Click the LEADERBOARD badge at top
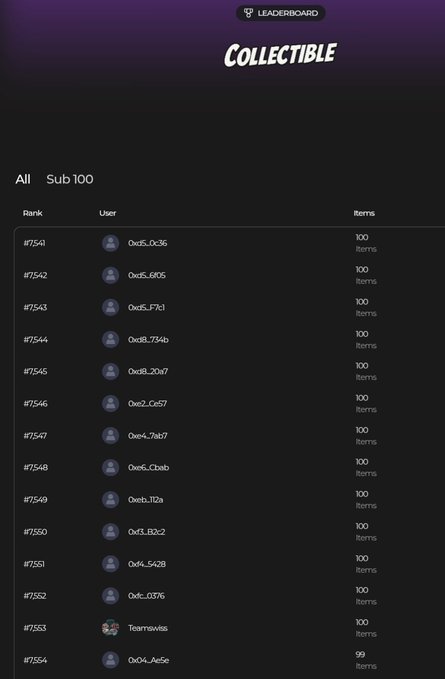Viewport: 445px width, 679px height. pos(281,13)
